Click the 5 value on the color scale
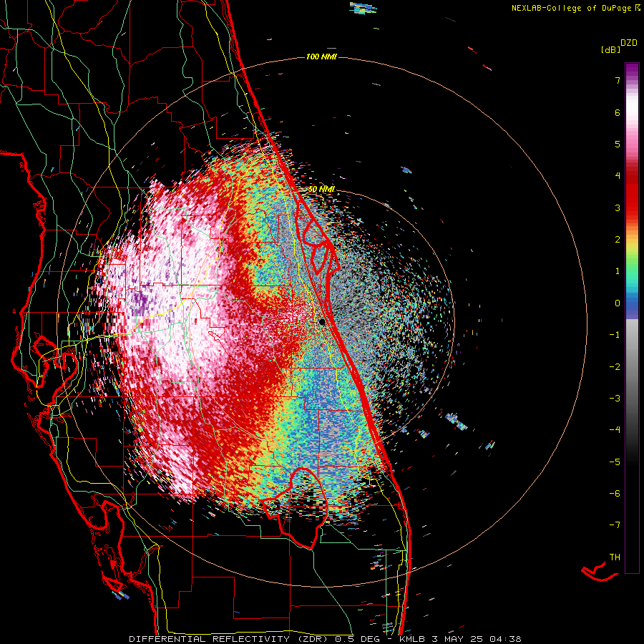644x644 pixels. click(618, 144)
